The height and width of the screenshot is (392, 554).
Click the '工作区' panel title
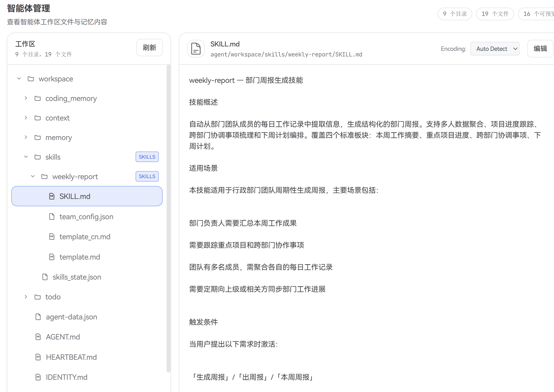(x=25, y=44)
